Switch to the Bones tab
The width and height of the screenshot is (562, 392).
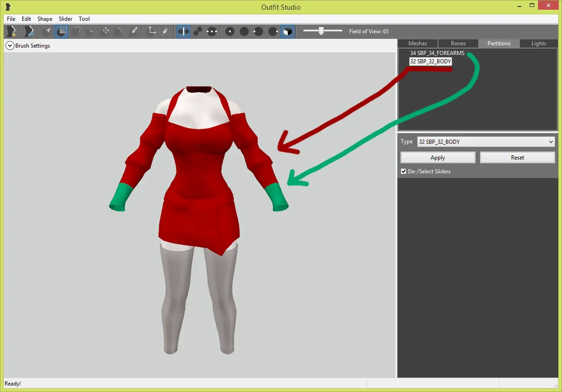tap(458, 43)
